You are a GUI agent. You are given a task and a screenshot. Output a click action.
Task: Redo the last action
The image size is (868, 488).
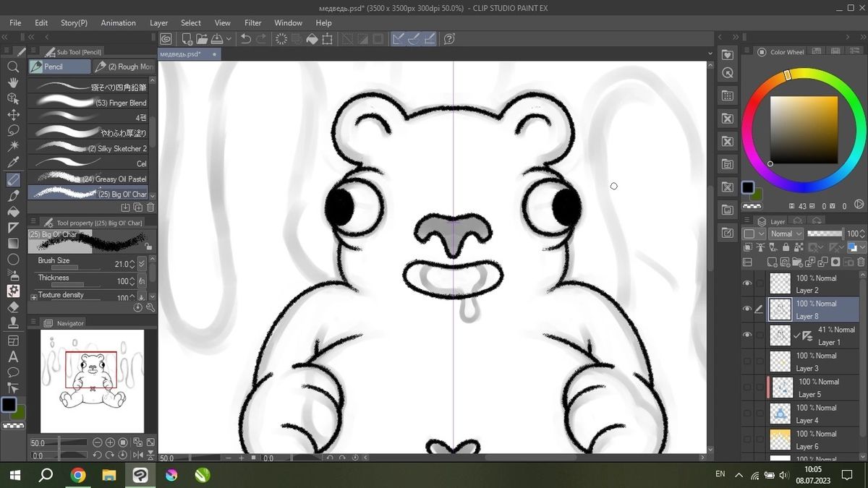point(261,39)
